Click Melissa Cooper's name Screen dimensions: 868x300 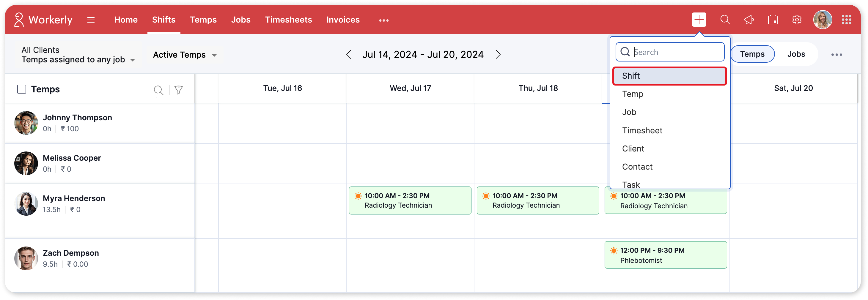(72, 158)
